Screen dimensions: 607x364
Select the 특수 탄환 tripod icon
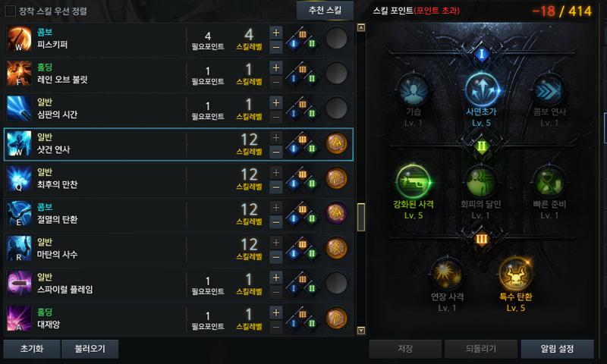[x=516, y=275]
